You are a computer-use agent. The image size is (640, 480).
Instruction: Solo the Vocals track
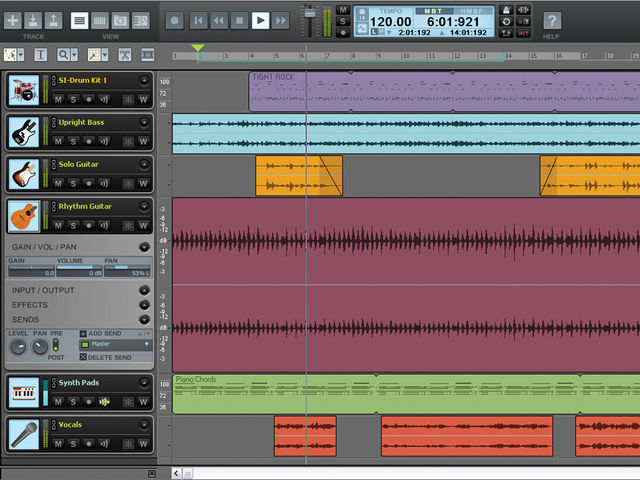coord(73,444)
